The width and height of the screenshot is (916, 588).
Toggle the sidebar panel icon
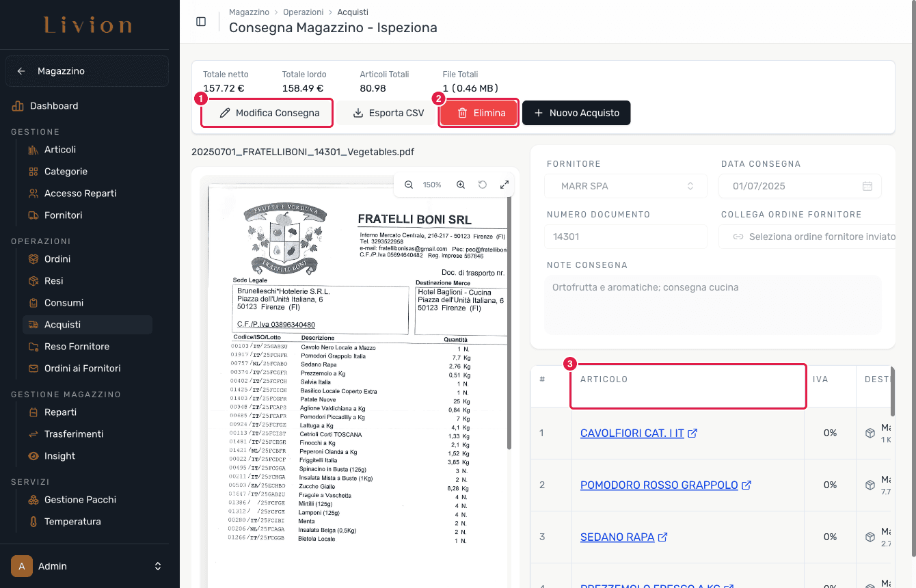[201, 21]
